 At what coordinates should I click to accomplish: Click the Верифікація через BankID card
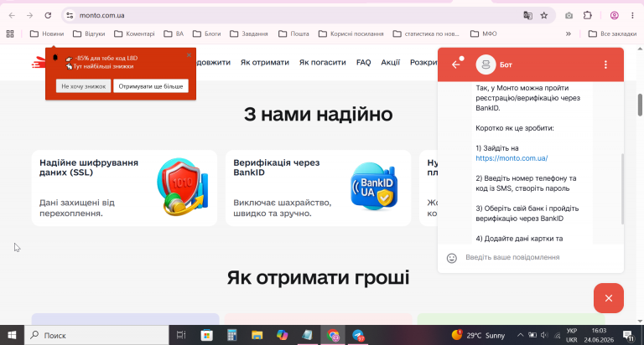click(319, 188)
